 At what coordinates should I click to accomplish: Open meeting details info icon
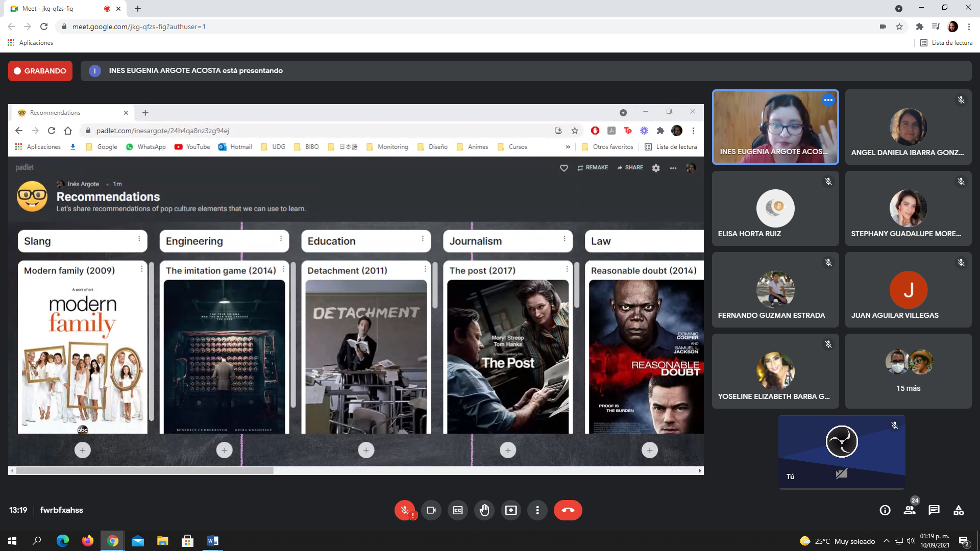click(x=885, y=510)
